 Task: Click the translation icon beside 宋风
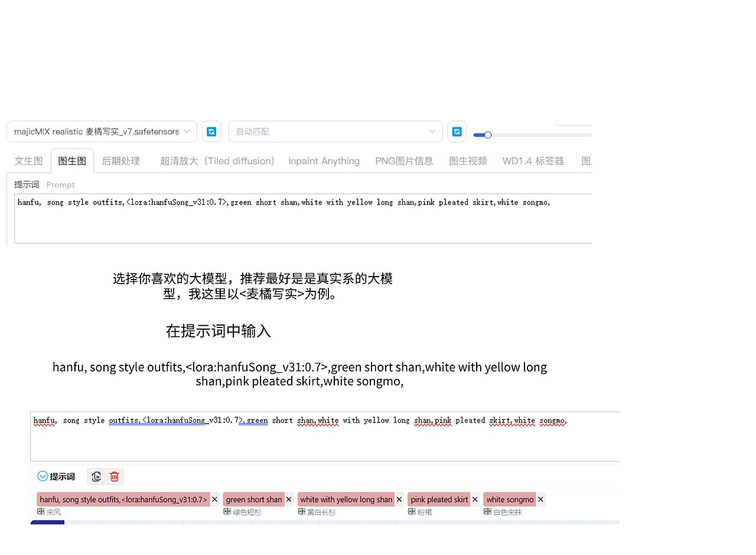[41, 512]
